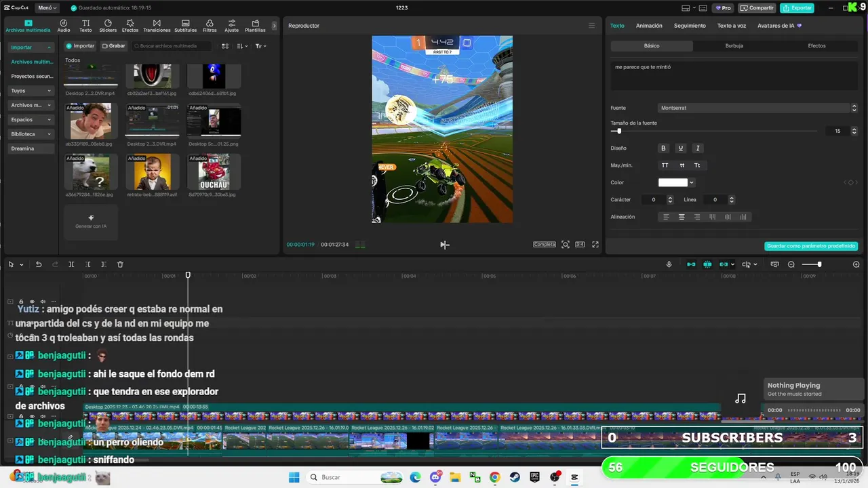
Task: Toggle italic text style I
Action: click(697, 148)
